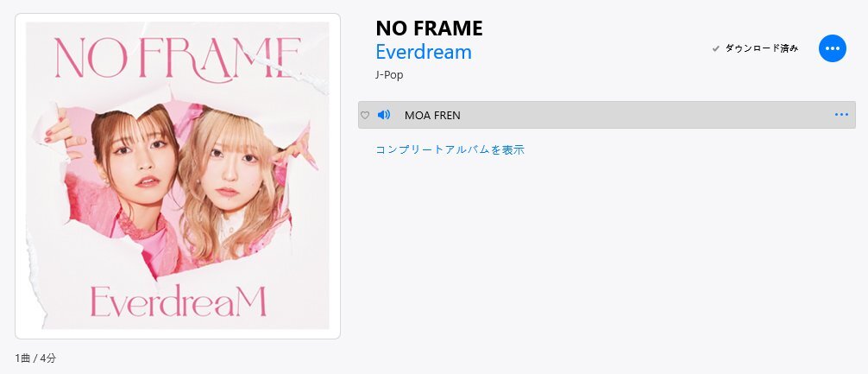Viewport: 868px width, 374px height.
Task: Click the ダウンロード済み status label
Action: [x=762, y=48]
